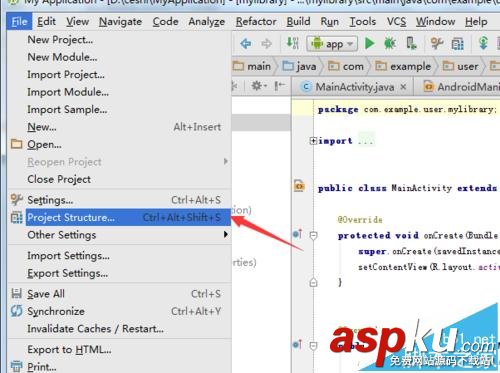Select Import Module... menu entry

[x=120, y=92]
